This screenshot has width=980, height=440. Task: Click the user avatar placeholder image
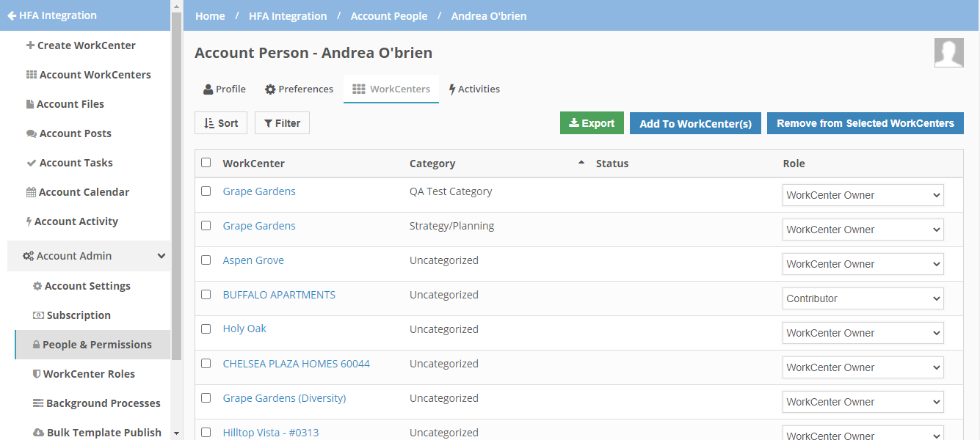[x=948, y=53]
